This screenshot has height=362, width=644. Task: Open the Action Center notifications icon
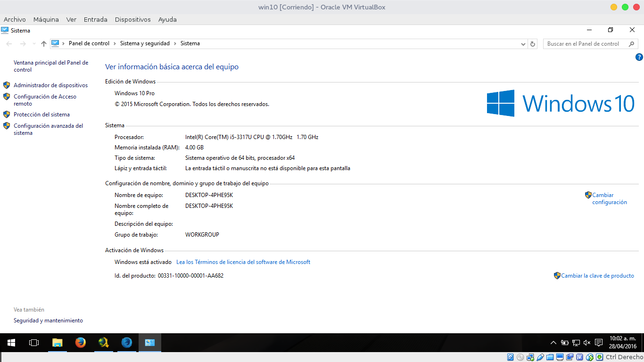click(599, 343)
